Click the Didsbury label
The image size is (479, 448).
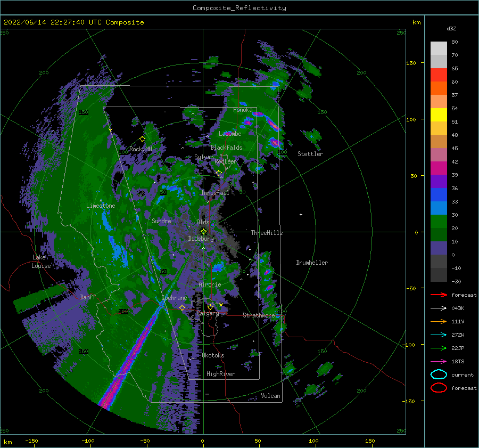[x=201, y=239]
